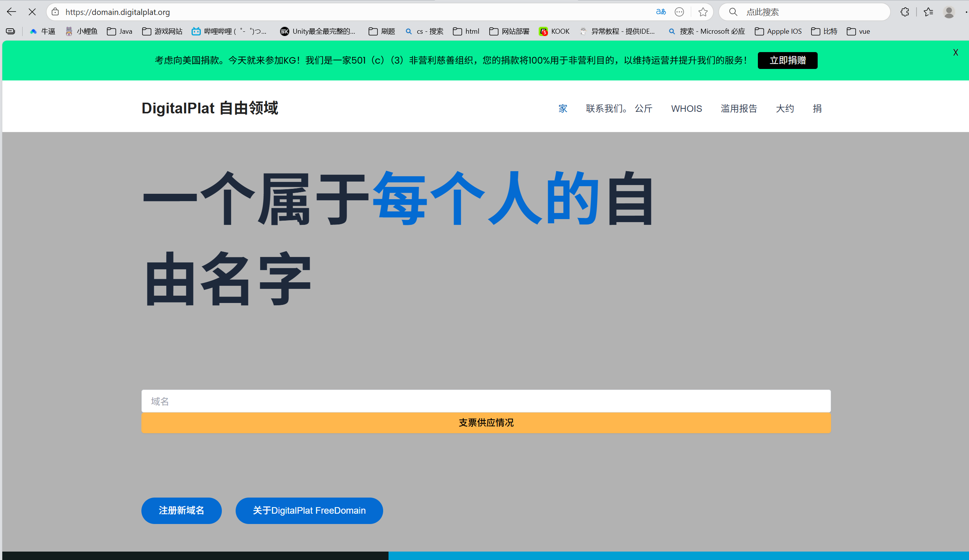Expand the Apple IOS bookmark folder
The width and height of the screenshot is (969, 560).
click(x=778, y=31)
